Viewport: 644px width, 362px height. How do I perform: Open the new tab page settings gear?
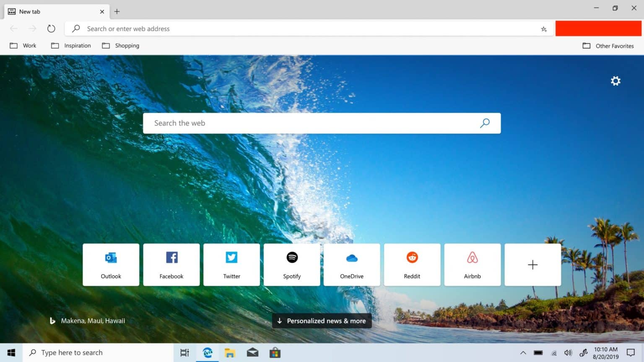[x=615, y=81]
